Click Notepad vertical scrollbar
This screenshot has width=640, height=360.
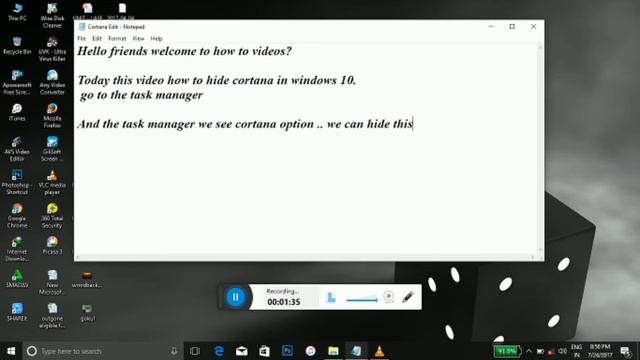[x=540, y=149]
